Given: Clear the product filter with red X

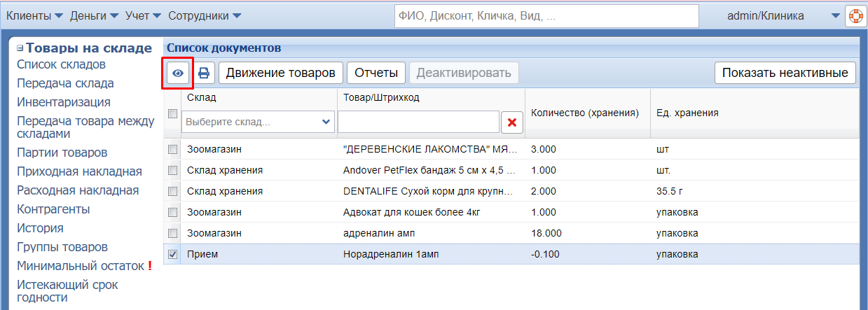Looking at the screenshot, I should point(511,122).
